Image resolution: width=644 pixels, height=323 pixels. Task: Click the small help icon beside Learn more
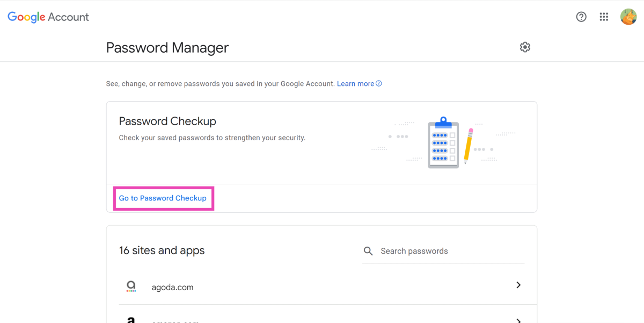click(379, 83)
